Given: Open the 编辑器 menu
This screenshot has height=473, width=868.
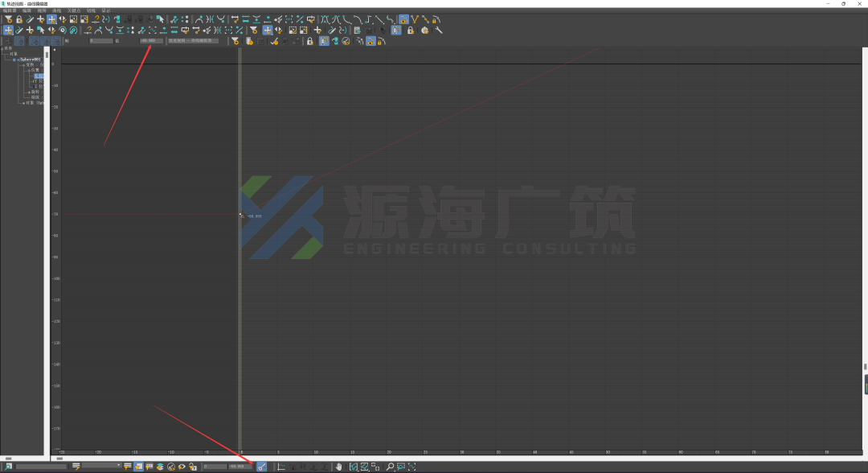Looking at the screenshot, I should click(10, 11).
